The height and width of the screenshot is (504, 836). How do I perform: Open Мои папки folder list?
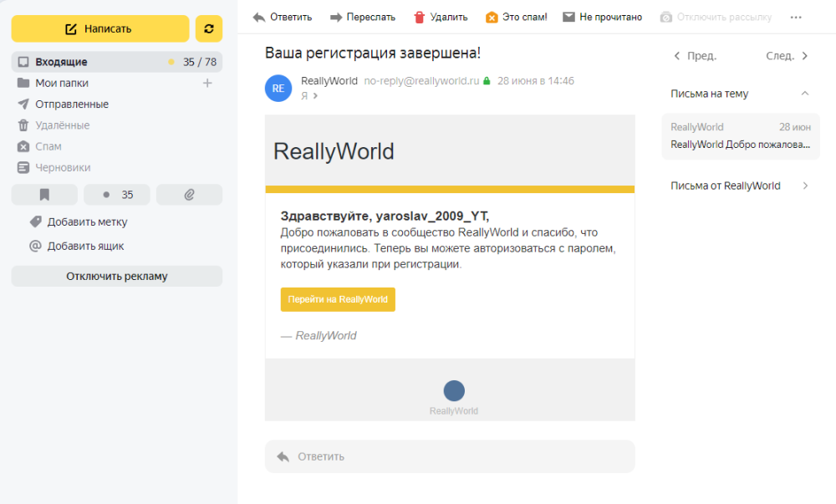click(62, 83)
